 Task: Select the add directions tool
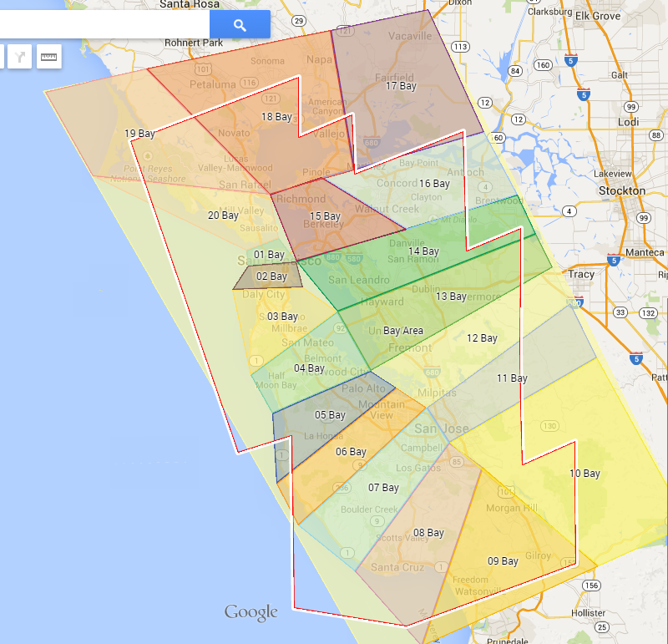point(19,57)
